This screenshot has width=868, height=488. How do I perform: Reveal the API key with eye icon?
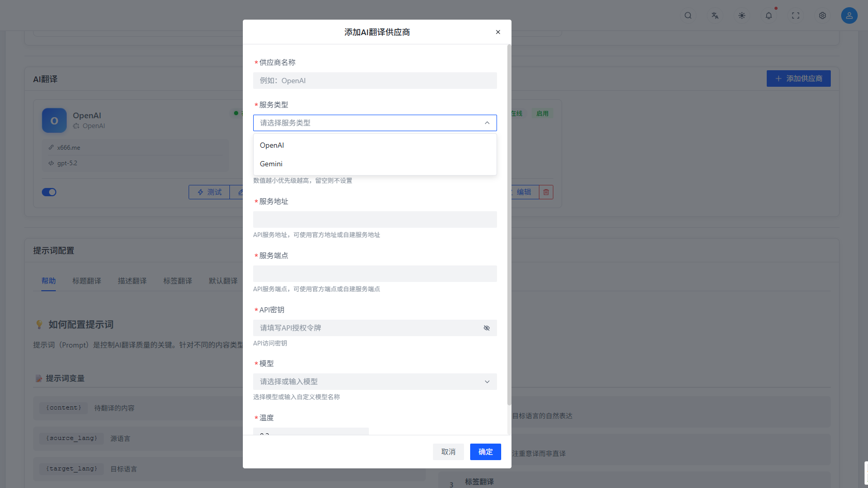point(486,328)
